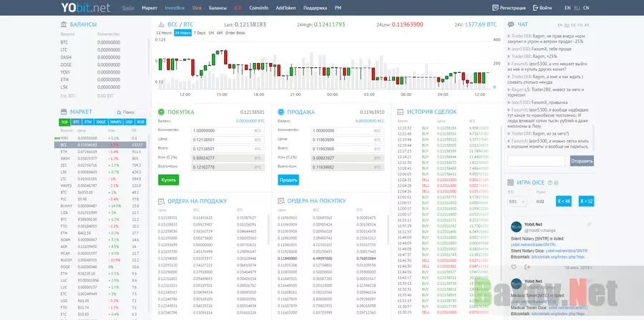Screen dimensions: 644x320
Task: Click the store icon beside МАРКЕТ
Action: point(64,112)
